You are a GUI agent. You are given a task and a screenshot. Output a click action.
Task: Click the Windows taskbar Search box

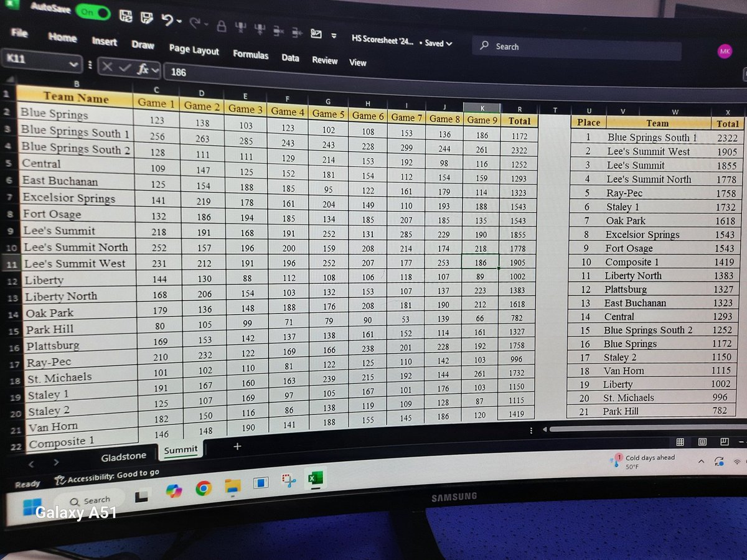point(90,500)
